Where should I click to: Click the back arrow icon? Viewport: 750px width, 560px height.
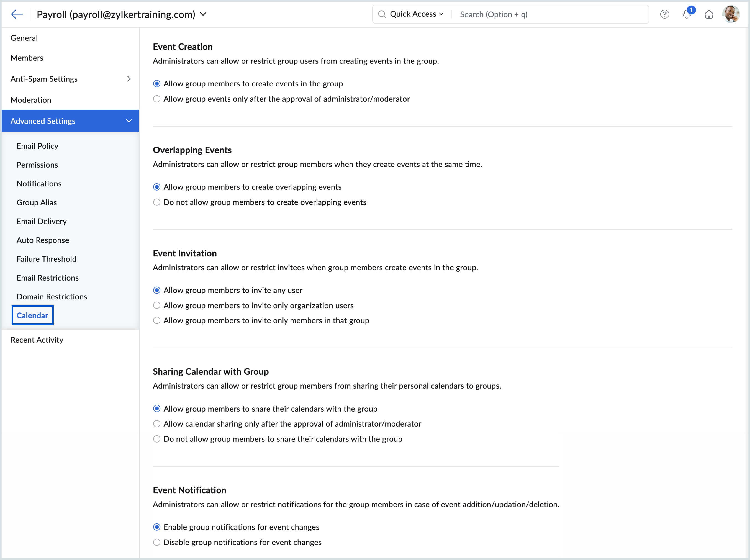click(17, 14)
